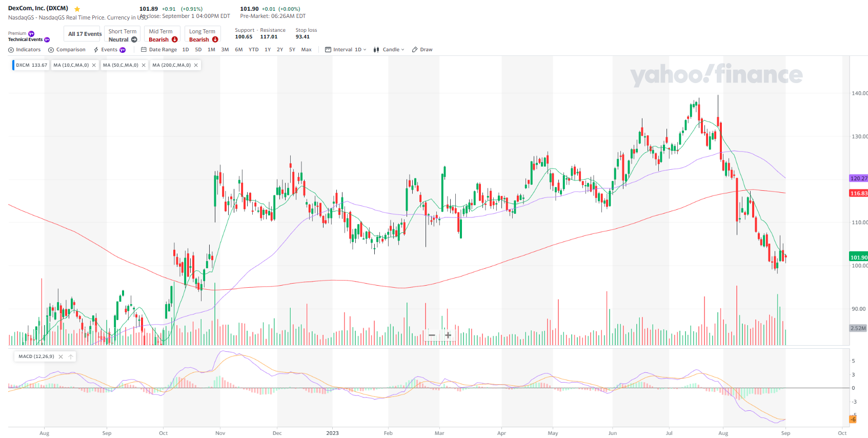The width and height of the screenshot is (868, 438).
Task: Remove the MACD (12,26,9) panel
Action: pos(60,356)
